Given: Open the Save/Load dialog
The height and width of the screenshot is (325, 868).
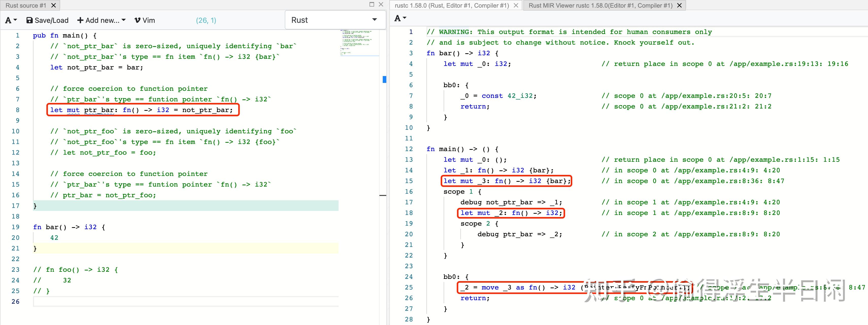Looking at the screenshot, I should pyautogui.click(x=47, y=20).
